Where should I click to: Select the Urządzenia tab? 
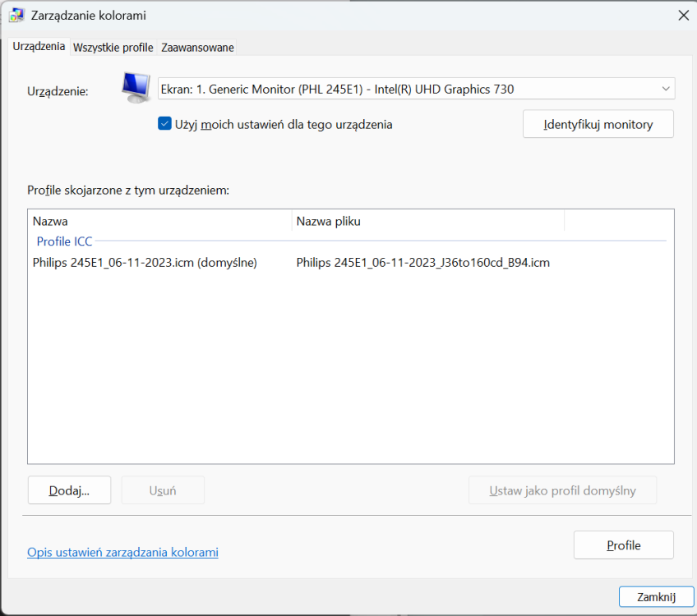point(39,46)
